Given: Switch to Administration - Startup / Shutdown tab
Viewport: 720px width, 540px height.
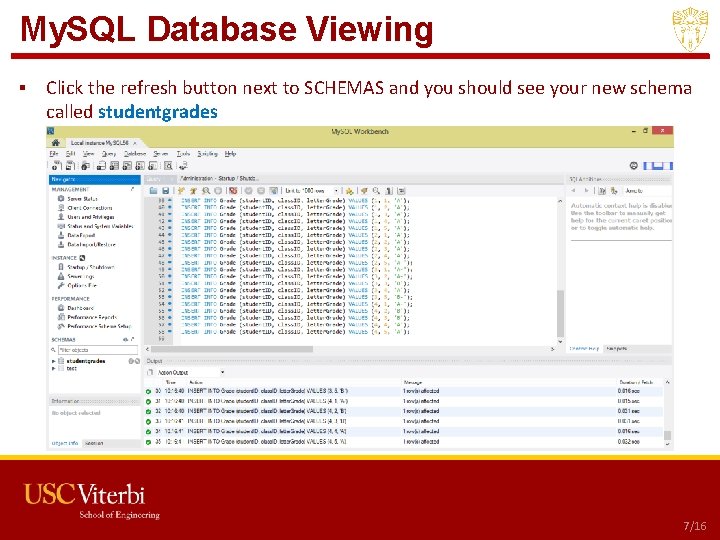Looking at the screenshot, I should point(219,178).
